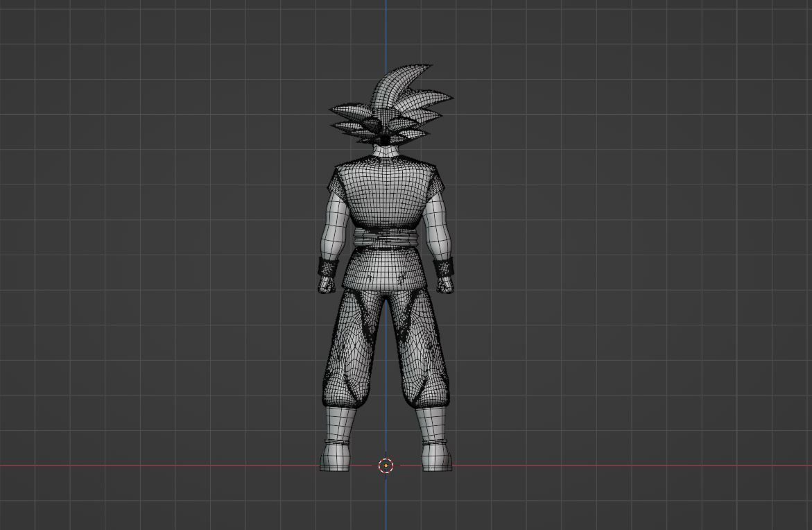Click the 3D cursor at the world origin
The image size is (812, 530).
pos(386,465)
